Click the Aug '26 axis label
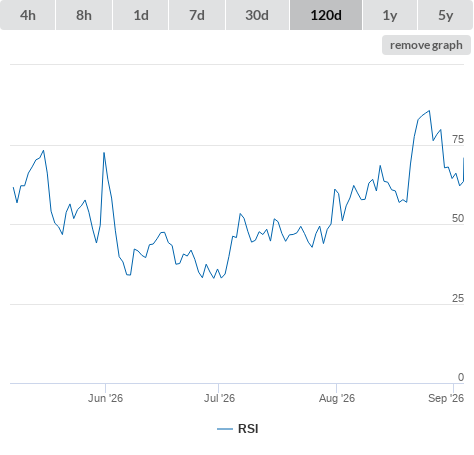 pos(337,398)
